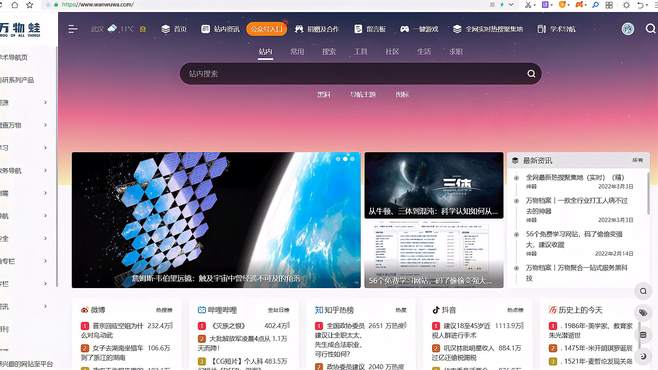The height and width of the screenshot is (370, 658).
Task: Open the 热度 link on the 知乎热榜 card
Action: click(x=401, y=310)
